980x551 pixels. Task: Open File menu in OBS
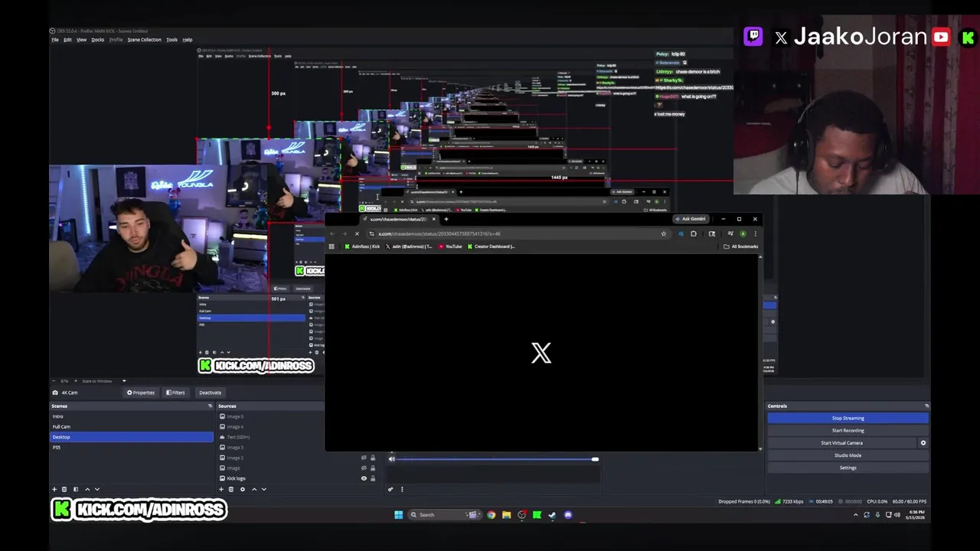[55, 40]
